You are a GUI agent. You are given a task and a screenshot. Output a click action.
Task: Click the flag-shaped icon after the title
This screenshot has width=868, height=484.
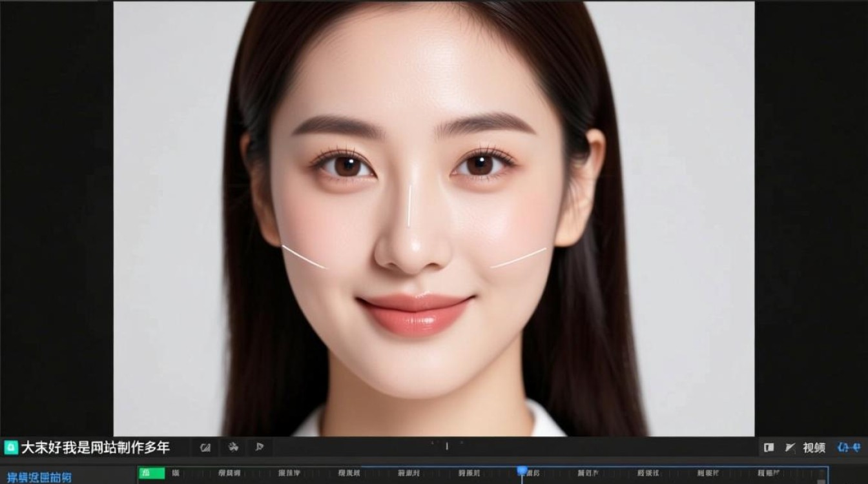260,447
